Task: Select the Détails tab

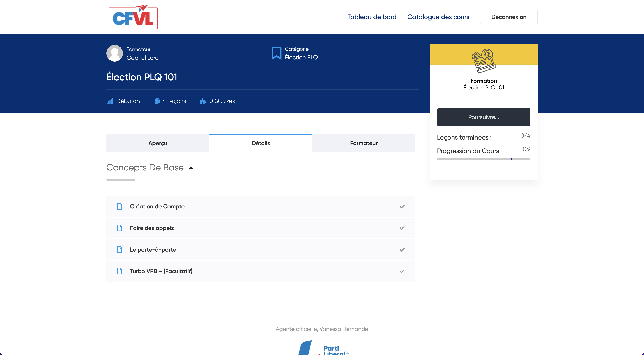Action: (x=261, y=143)
